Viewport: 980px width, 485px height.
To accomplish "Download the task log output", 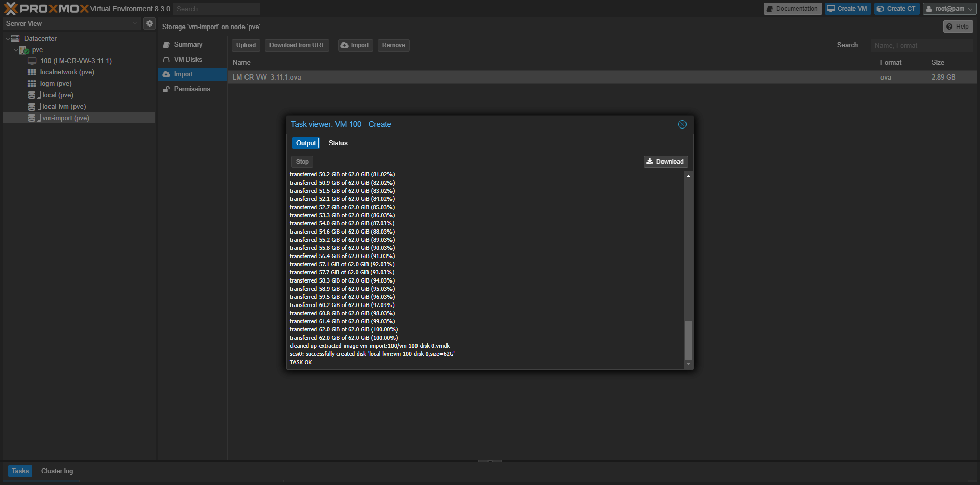I will pyautogui.click(x=665, y=162).
